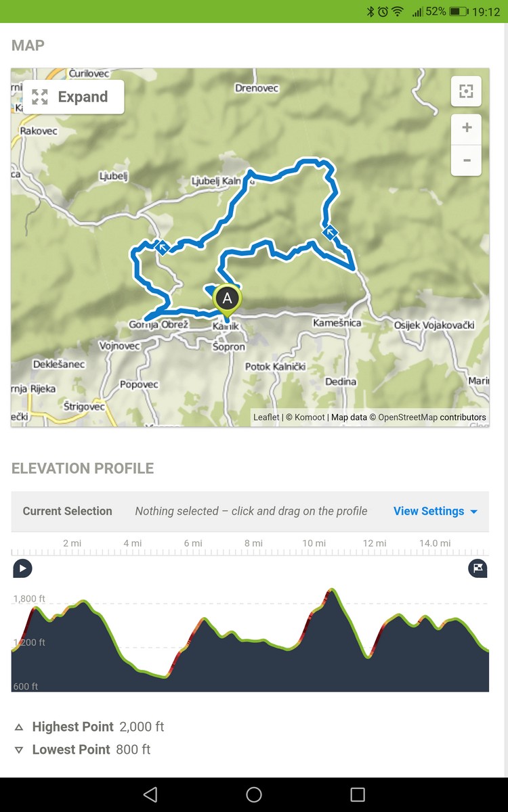Click the 8 mi mark on the ruler

253,543
